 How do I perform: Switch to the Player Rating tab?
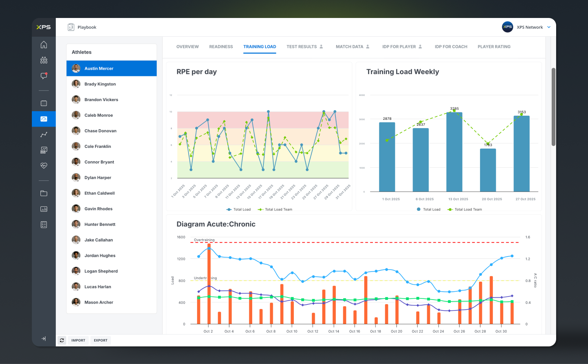click(x=494, y=47)
